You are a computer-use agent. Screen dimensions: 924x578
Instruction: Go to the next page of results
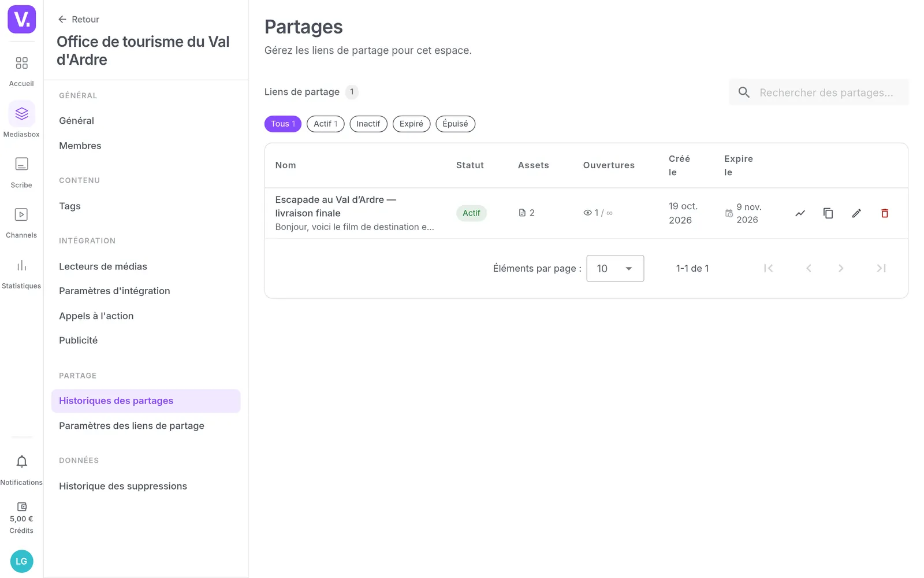tap(841, 268)
